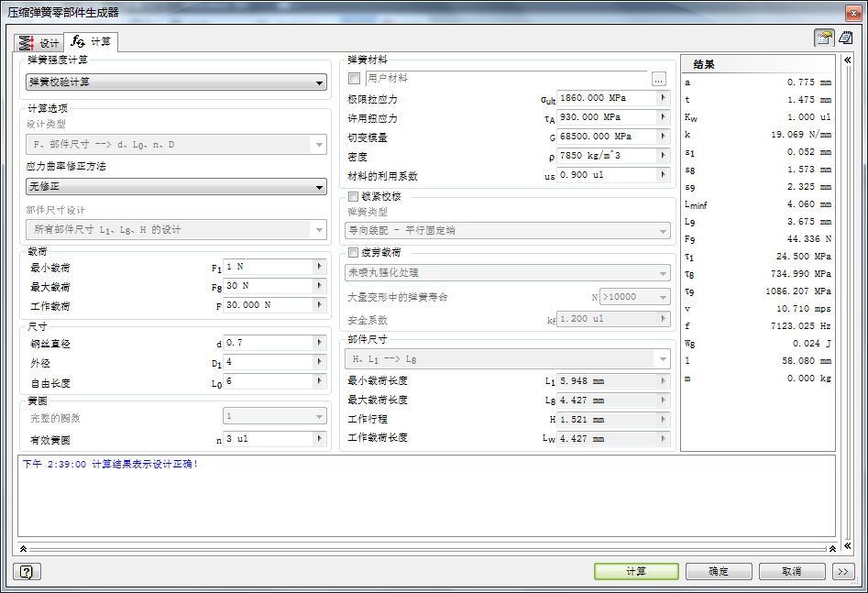Cancel the dialog with 取消

(792, 571)
